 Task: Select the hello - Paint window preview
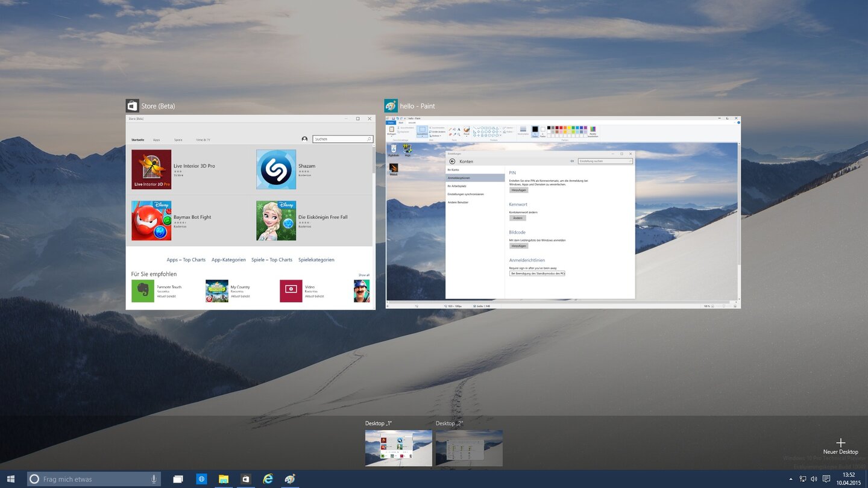pyautogui.click(x=563, y=212)
